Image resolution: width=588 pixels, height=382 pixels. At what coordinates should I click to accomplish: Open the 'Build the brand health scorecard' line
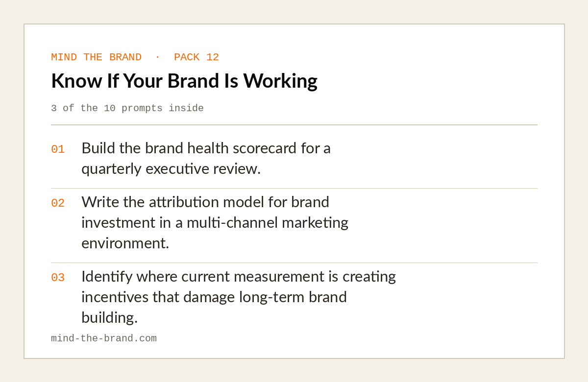[x=206, y=148]
